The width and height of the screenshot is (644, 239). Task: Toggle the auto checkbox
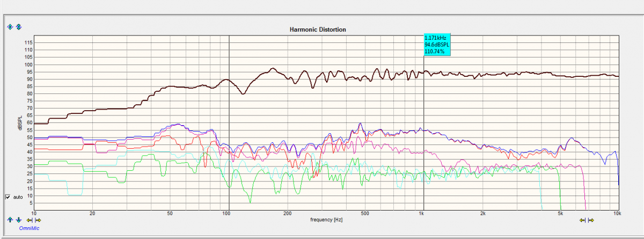click(8, 197)
